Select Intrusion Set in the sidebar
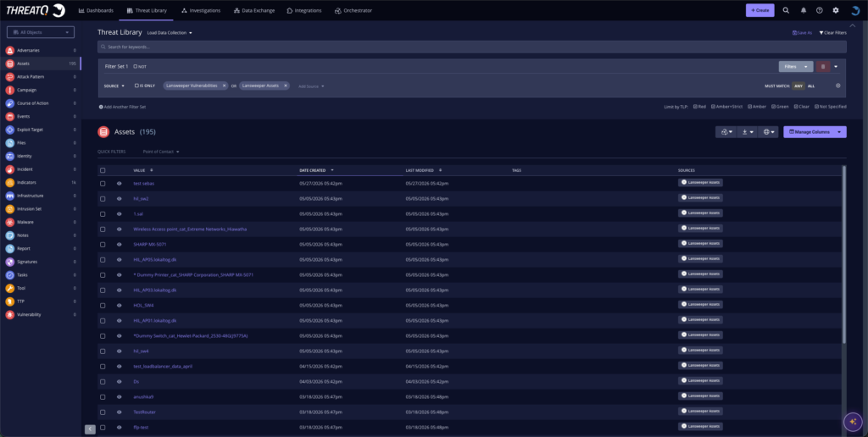868x437 pixels. (x=29, y=209)
